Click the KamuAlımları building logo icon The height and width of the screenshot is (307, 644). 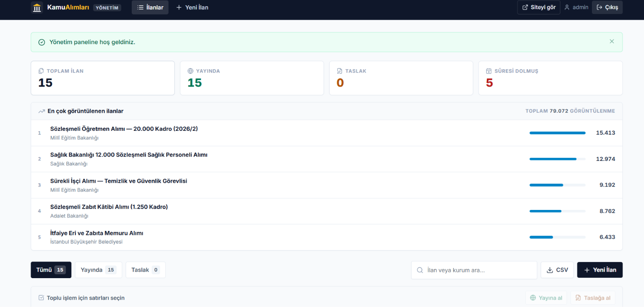click(x=37, y=7)
